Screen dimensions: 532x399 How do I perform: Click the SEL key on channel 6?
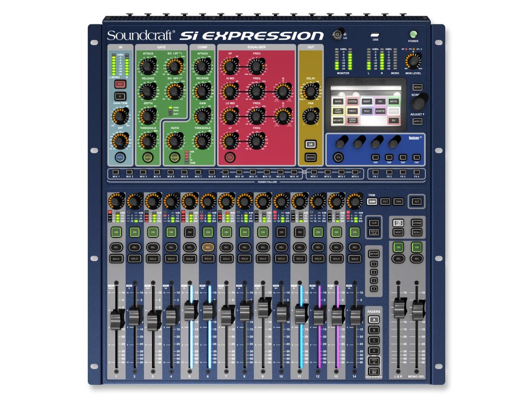coord(208,247)
